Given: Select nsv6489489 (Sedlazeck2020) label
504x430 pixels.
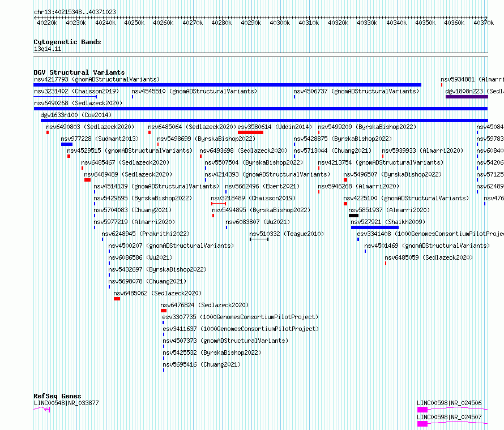Looking at the screenshot, I should (x=128, y=174).
